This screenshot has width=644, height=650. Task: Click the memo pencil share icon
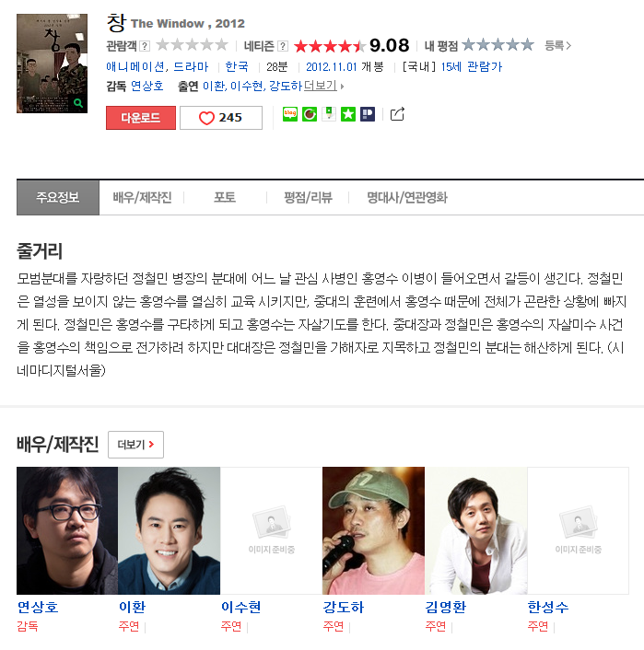(329, 114)
